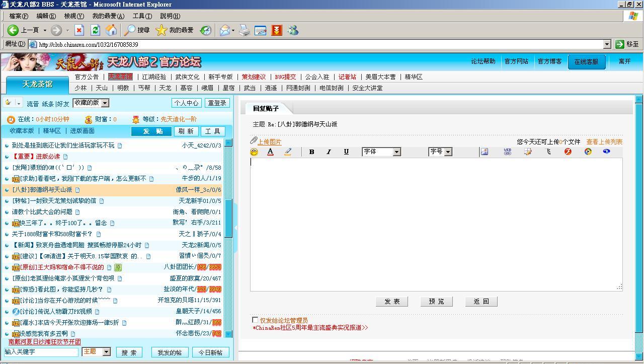The height and width of the screenshot is (364, 644).
Task: Open 查看上传列表 link
Action: tap(604, 142)
